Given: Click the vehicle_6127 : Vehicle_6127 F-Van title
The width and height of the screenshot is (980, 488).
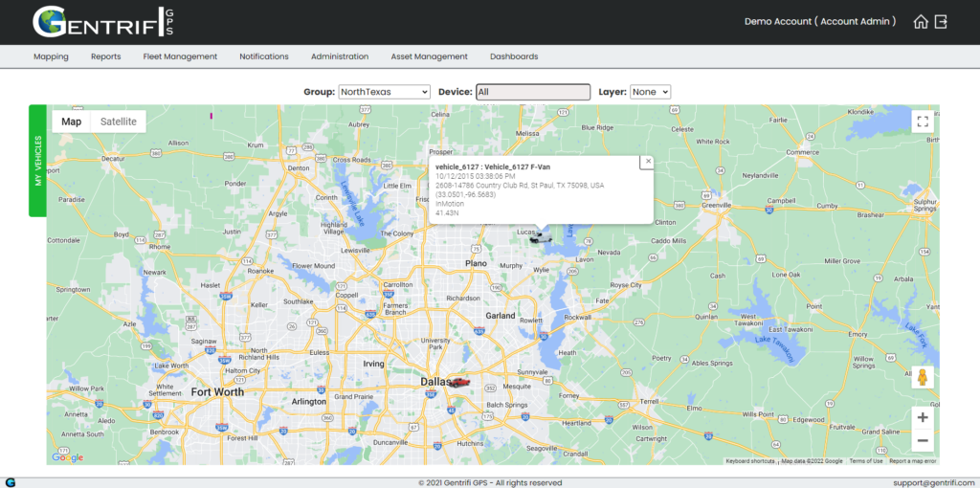Looking at the screenshot, I should point(493,166).
